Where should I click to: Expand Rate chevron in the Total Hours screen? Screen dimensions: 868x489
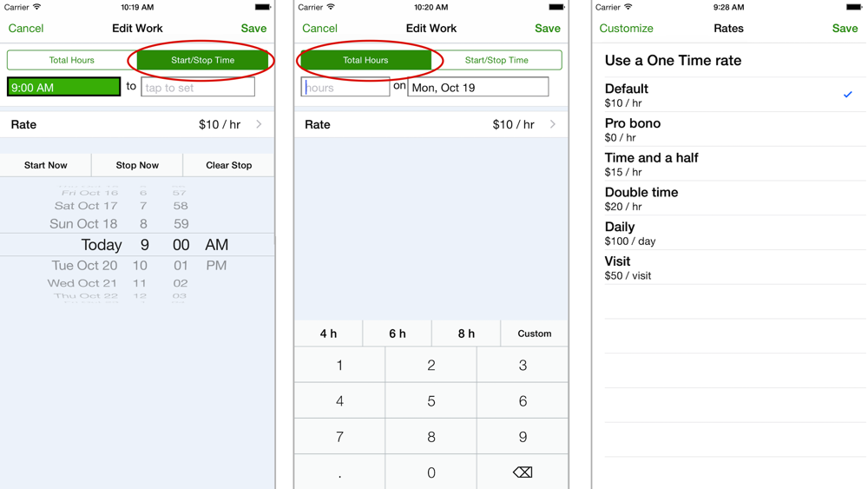(552, 124)
